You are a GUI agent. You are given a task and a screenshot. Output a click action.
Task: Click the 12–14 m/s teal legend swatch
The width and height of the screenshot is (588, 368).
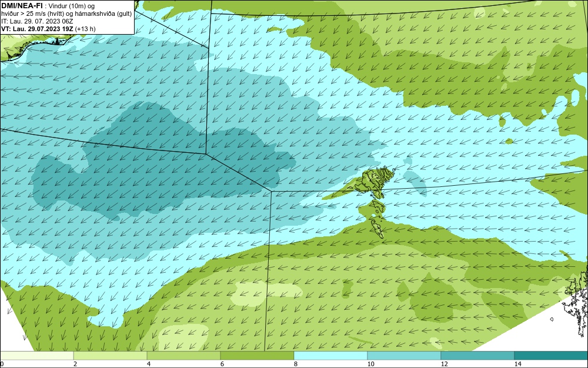(x=477, y=356)
